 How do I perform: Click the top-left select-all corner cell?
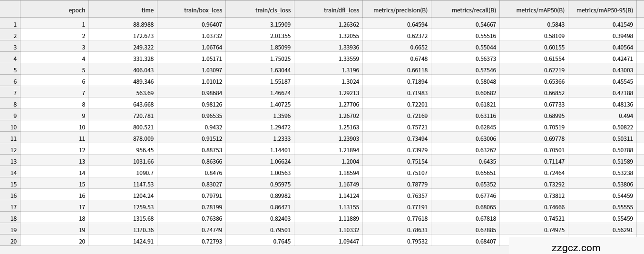pos(10,10)
